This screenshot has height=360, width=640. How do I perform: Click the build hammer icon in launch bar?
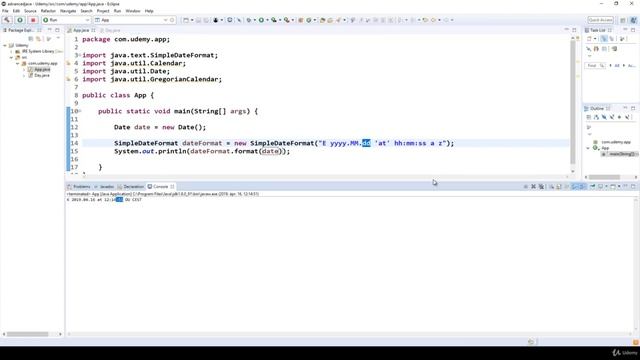(x=7, y=20)
